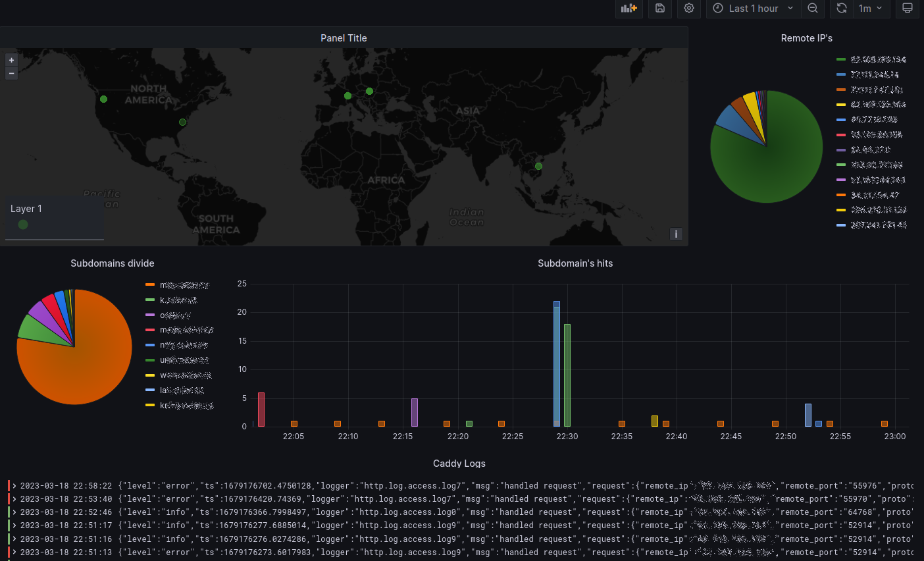Click the y-axis value 25

[x=242, y=284]
